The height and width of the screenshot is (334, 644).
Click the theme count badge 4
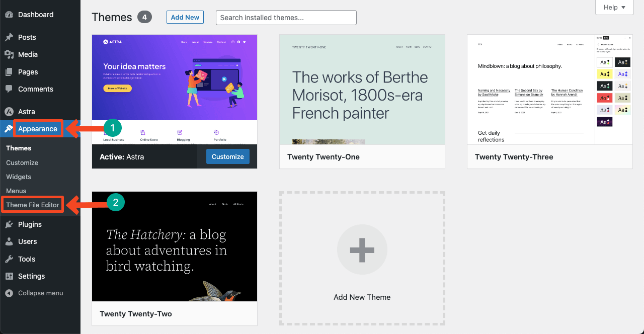pyautogui.click(x=144, y=17)
